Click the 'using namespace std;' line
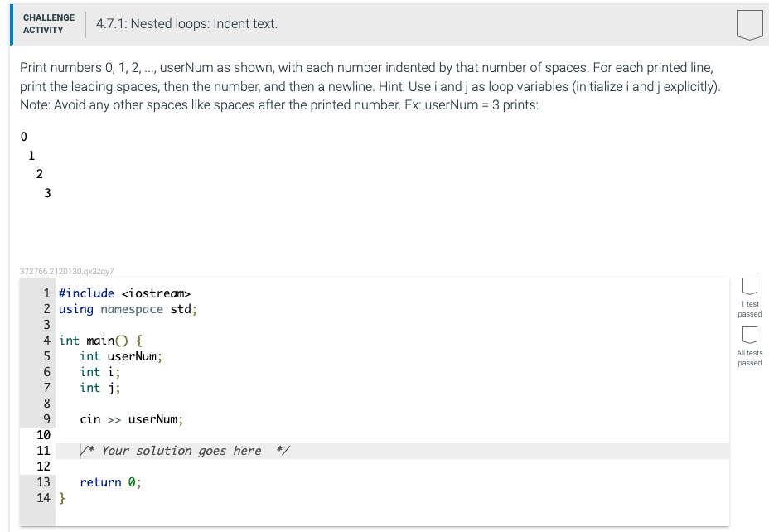This screenshot has width=769, height=532. tap(128, 309)
